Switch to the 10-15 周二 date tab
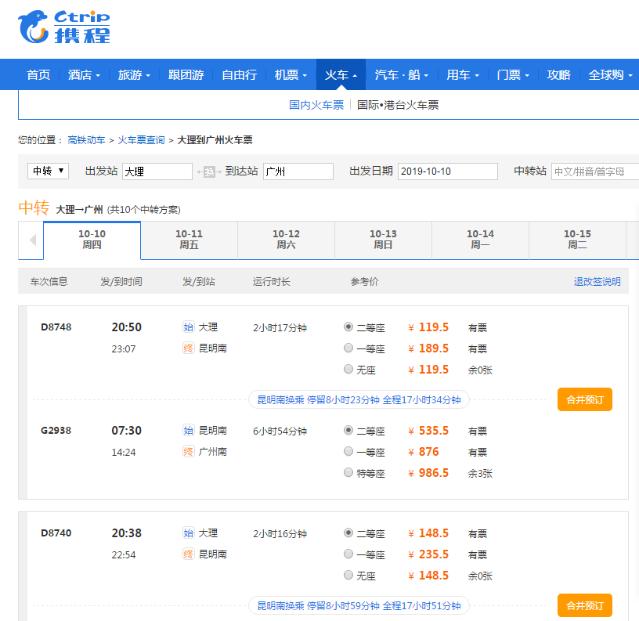Image resolution: width=639 pixels, height=621 pixels. 577,240
